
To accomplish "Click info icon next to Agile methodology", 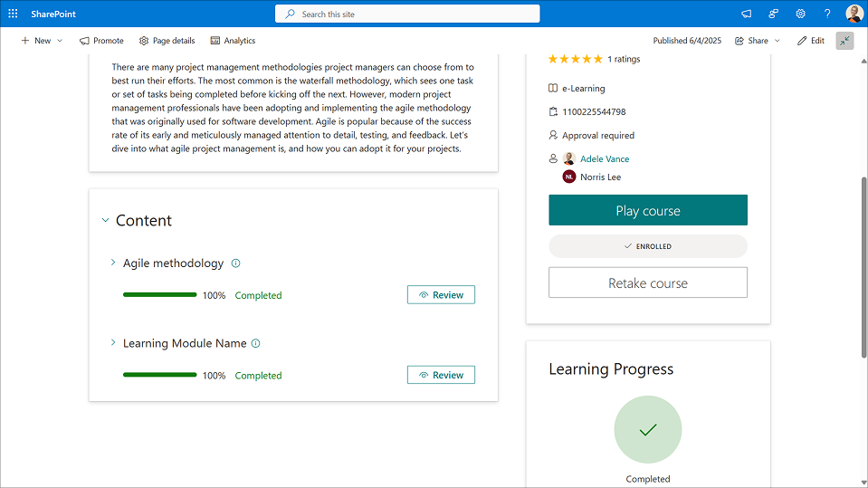I will [x=236, y=263].
